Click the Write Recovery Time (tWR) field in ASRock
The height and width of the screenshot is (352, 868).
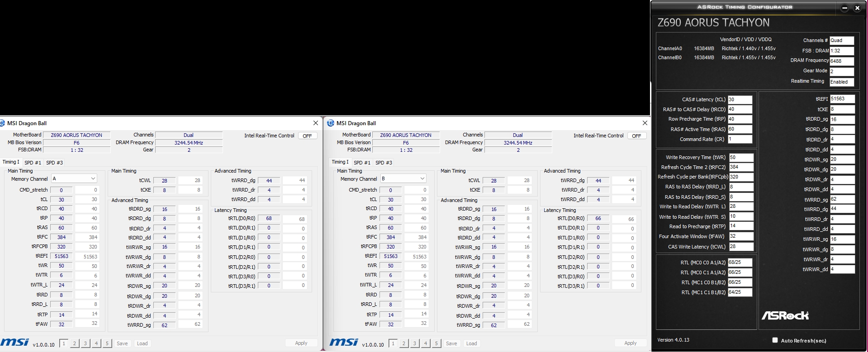[741, 157]
